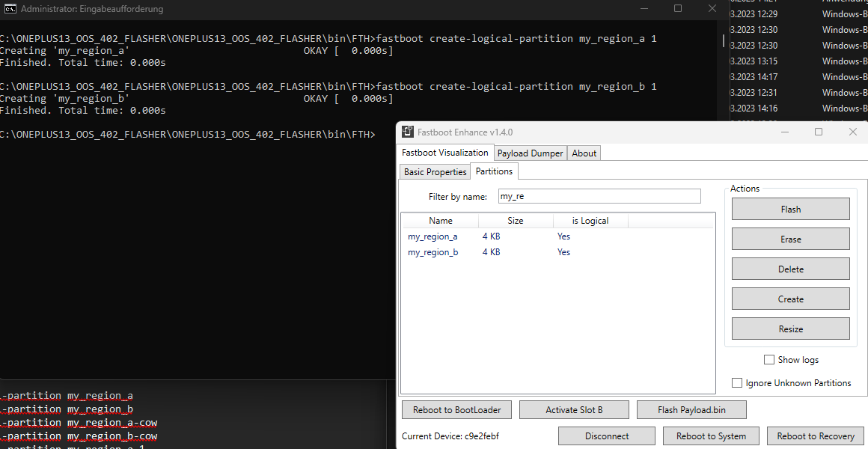
Task: Enable the Show logs checkbox
Action: (x=769, y=360)
